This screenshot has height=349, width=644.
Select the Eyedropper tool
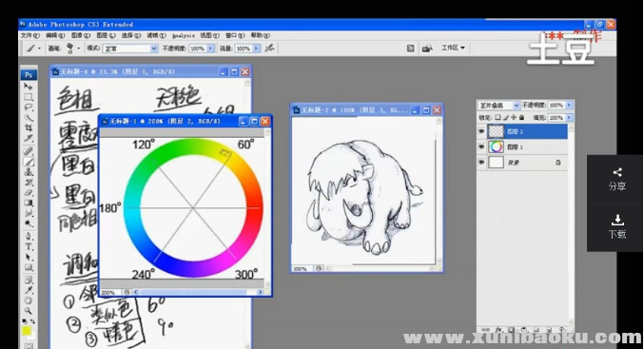(x=29, y=290)
